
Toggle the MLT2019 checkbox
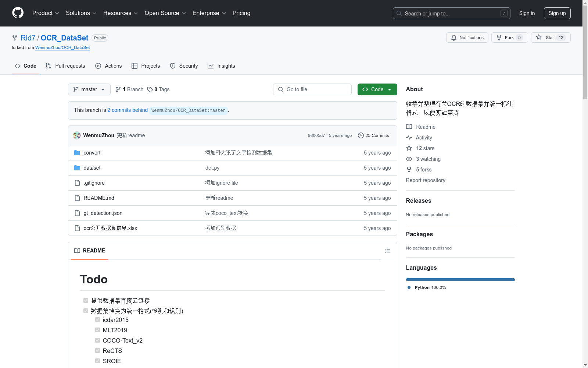pos(98,330)
